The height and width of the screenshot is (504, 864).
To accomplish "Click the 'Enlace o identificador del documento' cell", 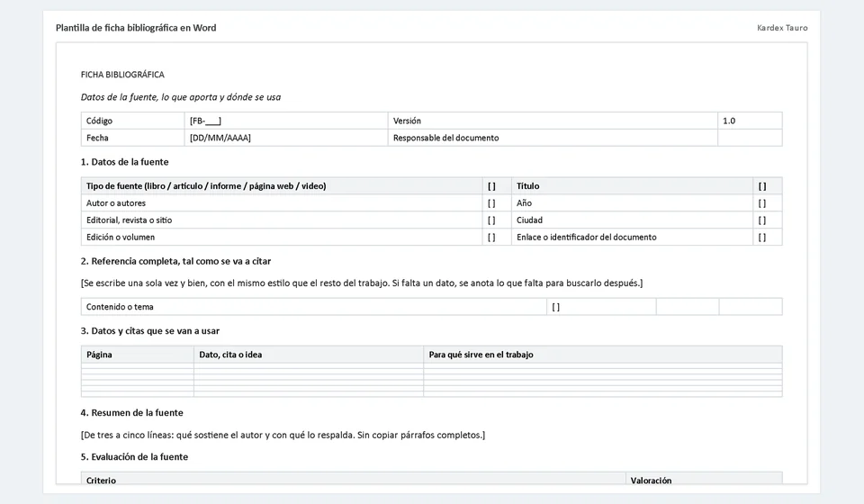I will [x=632, y=238].
